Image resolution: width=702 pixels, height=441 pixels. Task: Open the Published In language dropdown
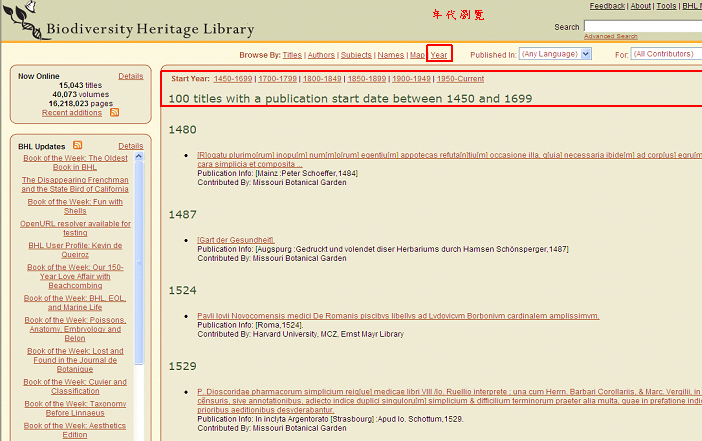click(555, 54)
